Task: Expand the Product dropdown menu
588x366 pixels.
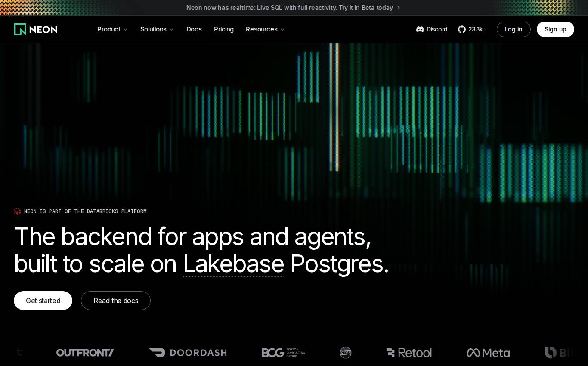Action: 112,29
